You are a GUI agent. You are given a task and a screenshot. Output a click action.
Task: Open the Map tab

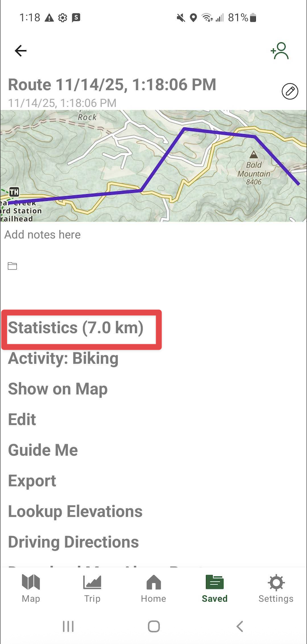31,589
